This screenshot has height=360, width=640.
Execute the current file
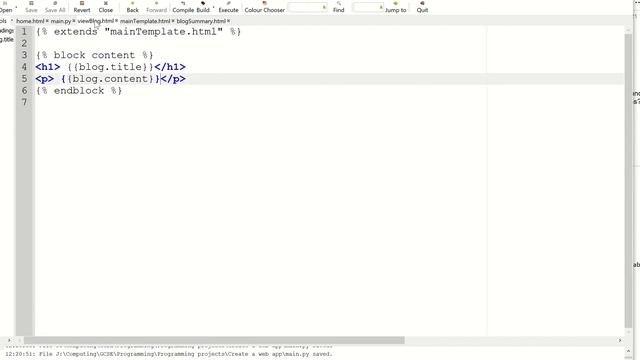point(229,7)
